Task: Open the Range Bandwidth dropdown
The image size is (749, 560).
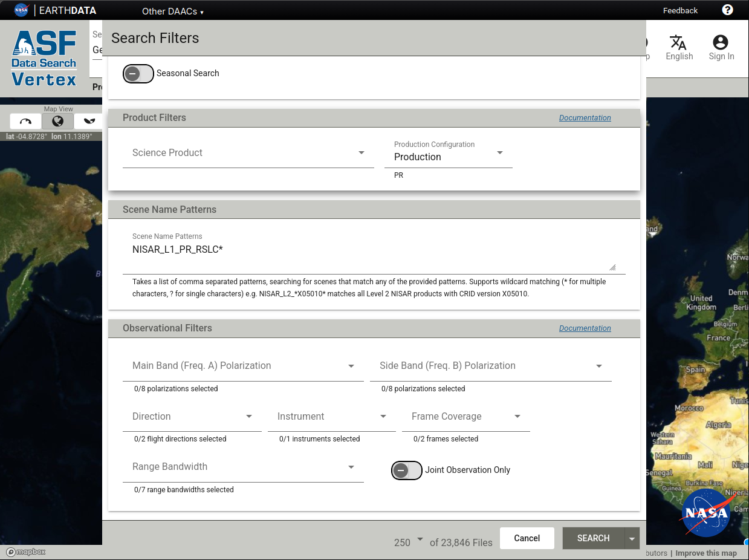Action: (243, 467)
